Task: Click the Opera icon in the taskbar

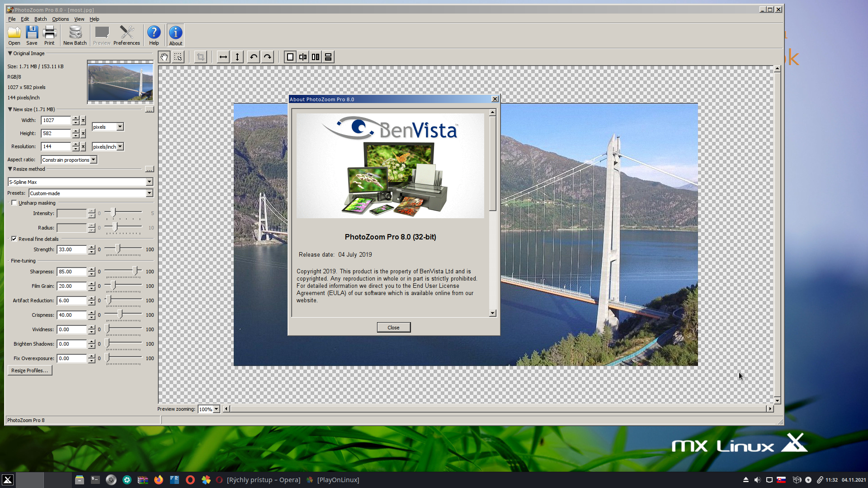Action: pyautogui.click(x=190, y=480)
